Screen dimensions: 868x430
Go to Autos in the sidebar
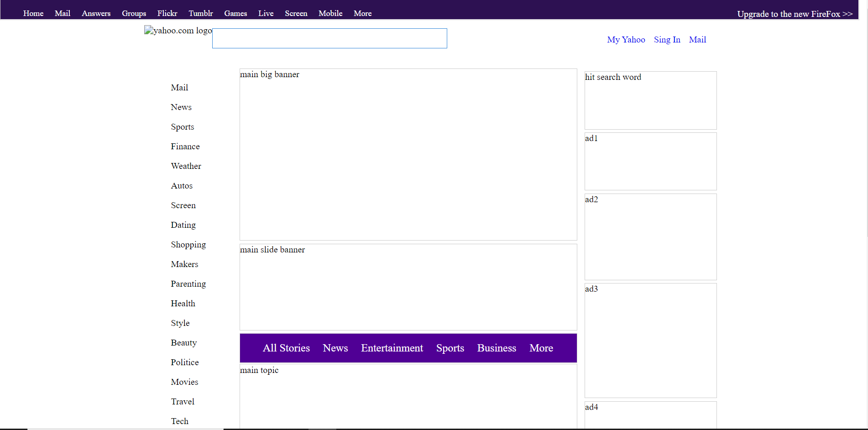[182, 186]
